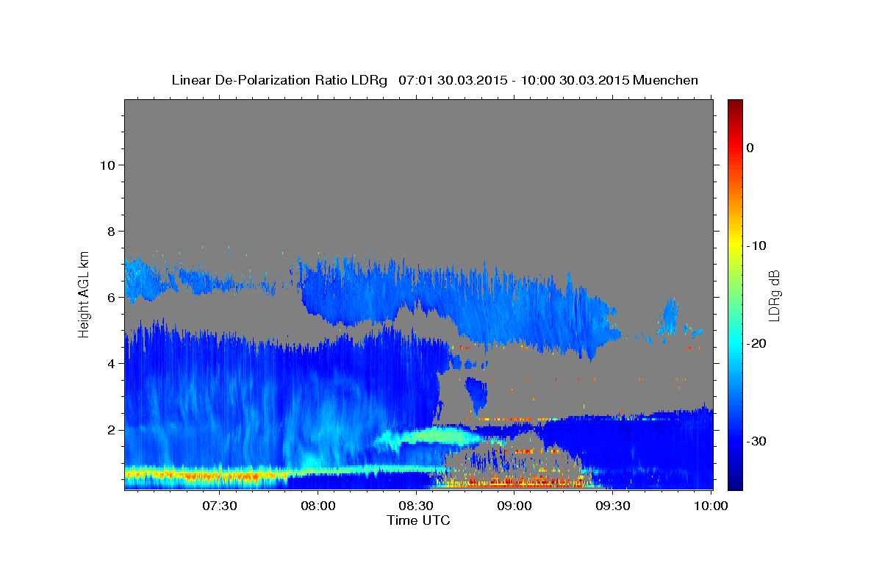Click the 08:00 time tick label
This screenshot has height=588, width=882.
tap(318, 506)
